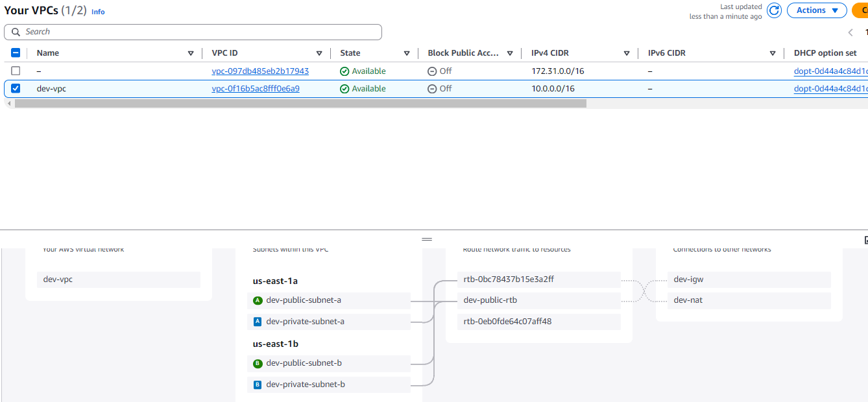The height and width of the screenshot is (402, 868).
Task: Click the blue B icon for dev-private-subnet-b
Action: click(258, 384)
